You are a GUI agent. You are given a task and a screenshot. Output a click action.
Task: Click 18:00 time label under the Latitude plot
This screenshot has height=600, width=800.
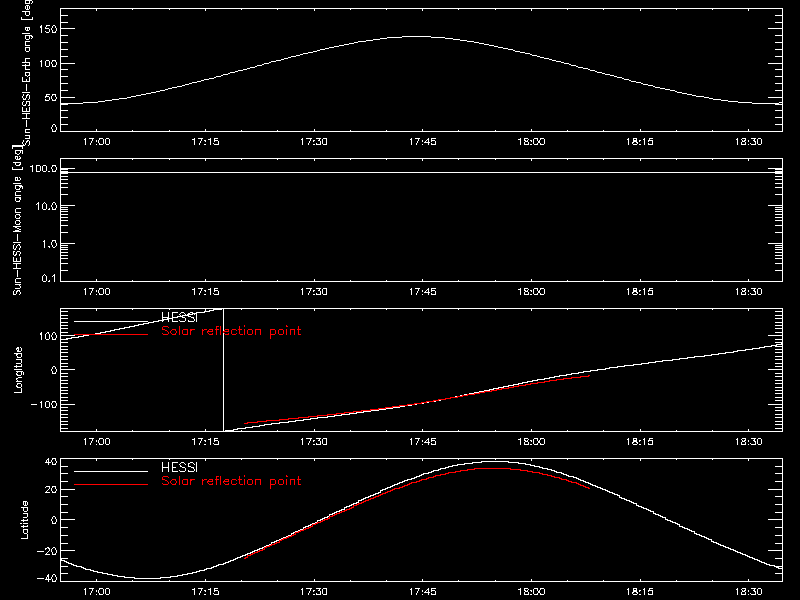(x=531, y=592)
